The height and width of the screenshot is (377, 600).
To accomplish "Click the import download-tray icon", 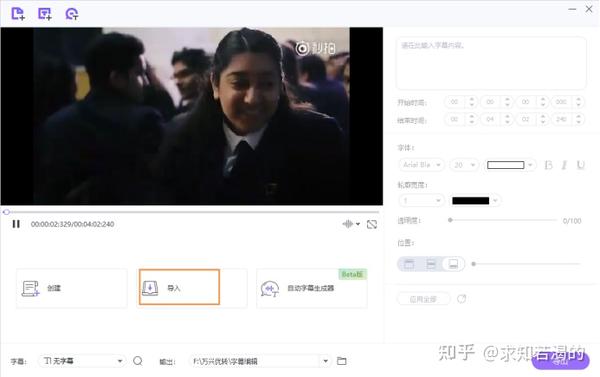I will (150, 288).
